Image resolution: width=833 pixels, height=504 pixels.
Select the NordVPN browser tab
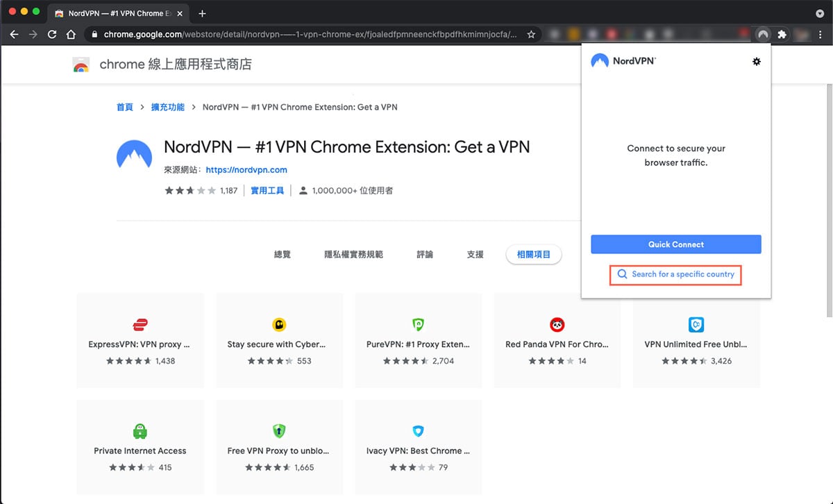[x=118, y=13]
